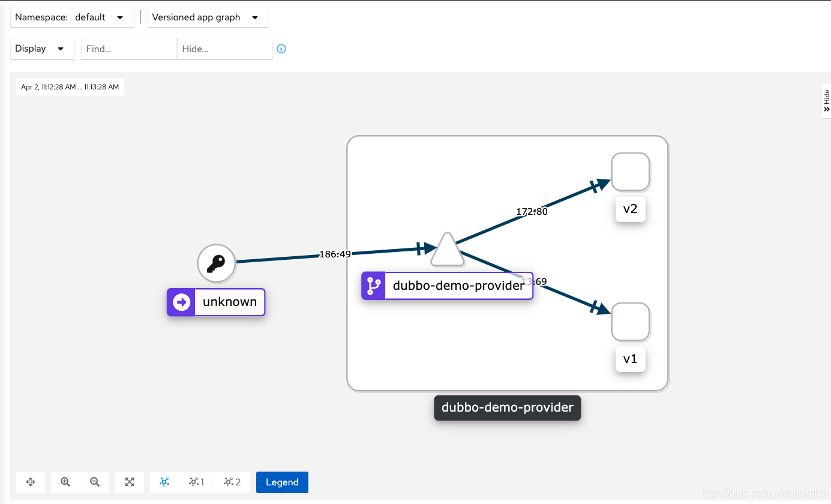The image size is (831, 504).
Task: Expand the Display options dropdown
Action: pyautogui.click(x=43, y=49)
